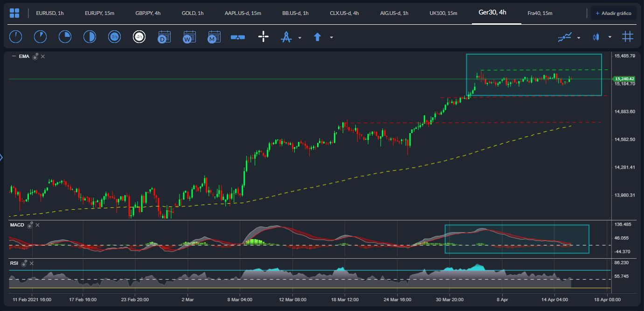Close the MACD indicator panel
The height and width of the screenshot is (311, 644).
(38, 225)
